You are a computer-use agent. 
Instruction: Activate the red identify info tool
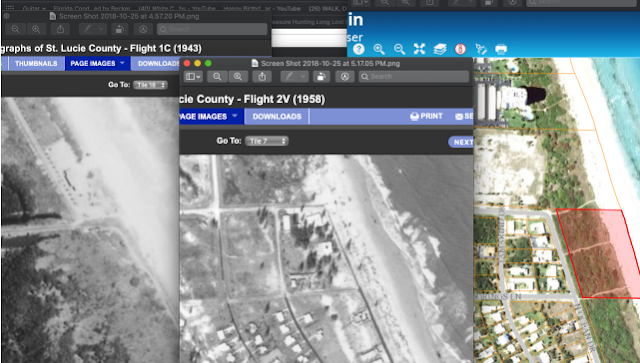click(460, 49)
